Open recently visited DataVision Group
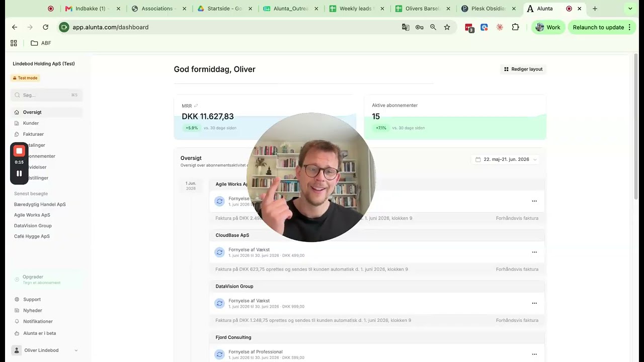This screenshot has width=644, height=362. 33,226
